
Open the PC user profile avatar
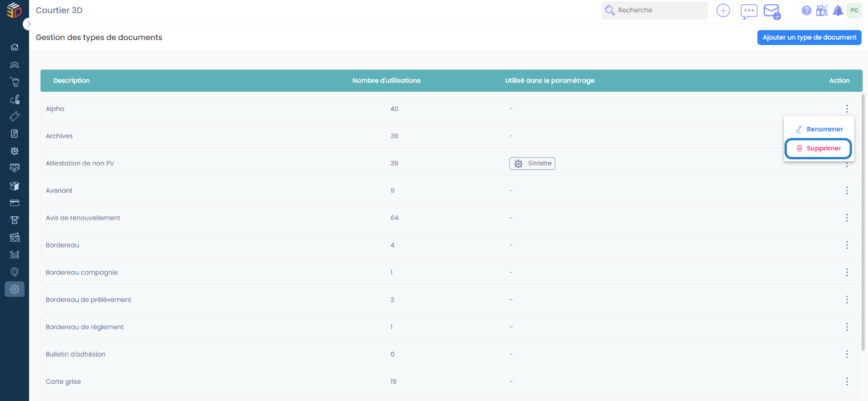[854, 10]
